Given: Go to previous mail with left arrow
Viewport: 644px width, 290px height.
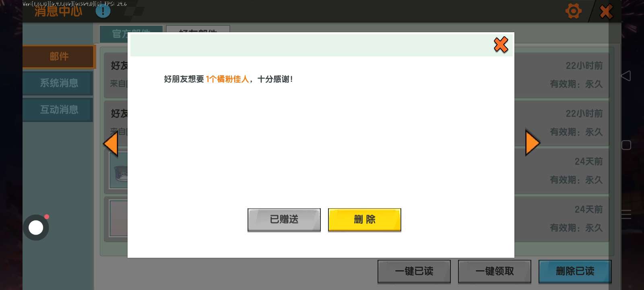Looking at the screenshot, I should coord(111,143).
